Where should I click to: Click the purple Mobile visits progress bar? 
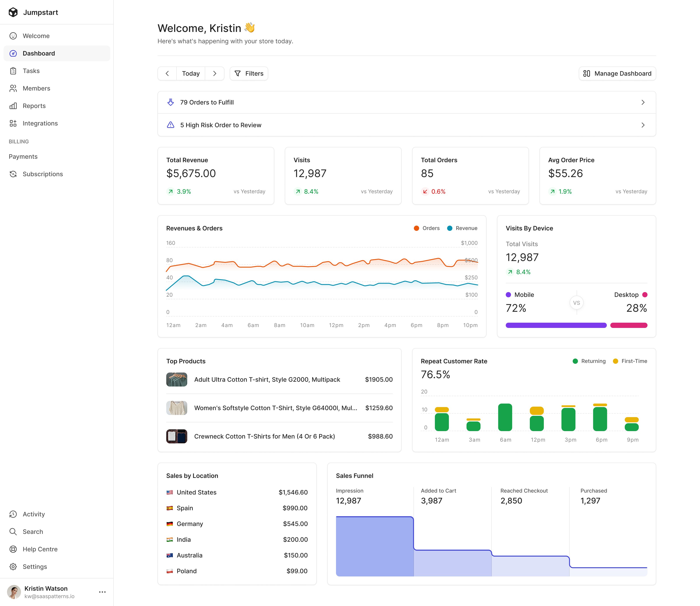coord(556,325)
